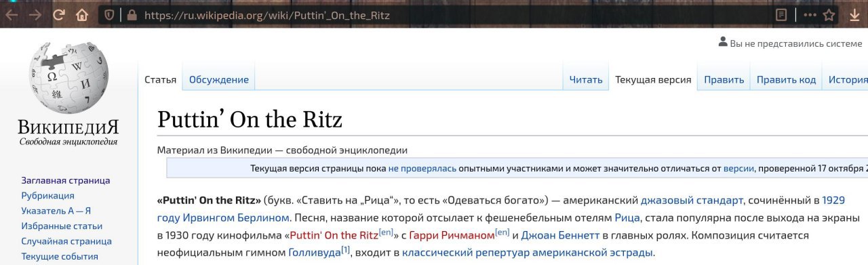The width and height of the screenshot is (868, 265).
Task: Click 'Вы не представились системе' text
Action: click(x=796, y=43)
